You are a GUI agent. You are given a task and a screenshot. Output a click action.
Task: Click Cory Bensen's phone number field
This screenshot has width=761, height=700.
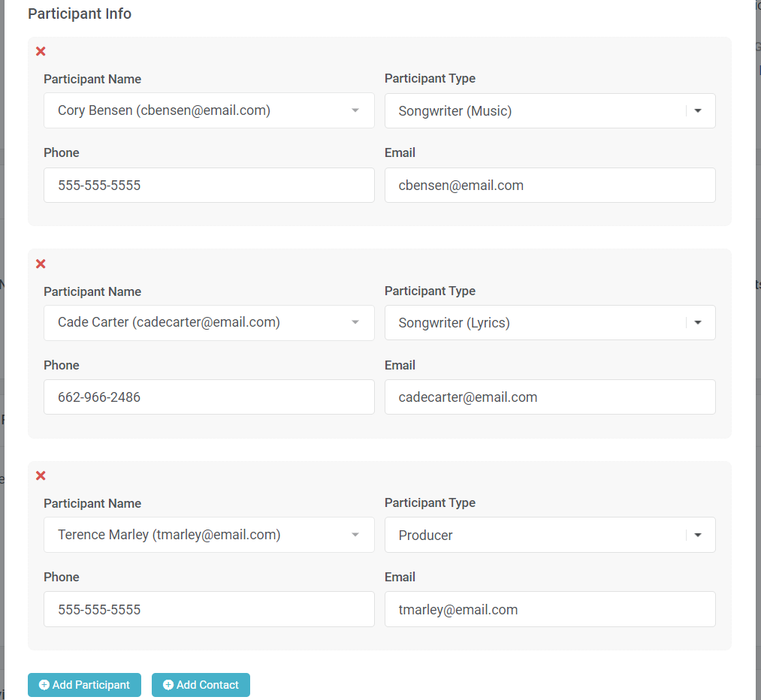click(209, 186)
